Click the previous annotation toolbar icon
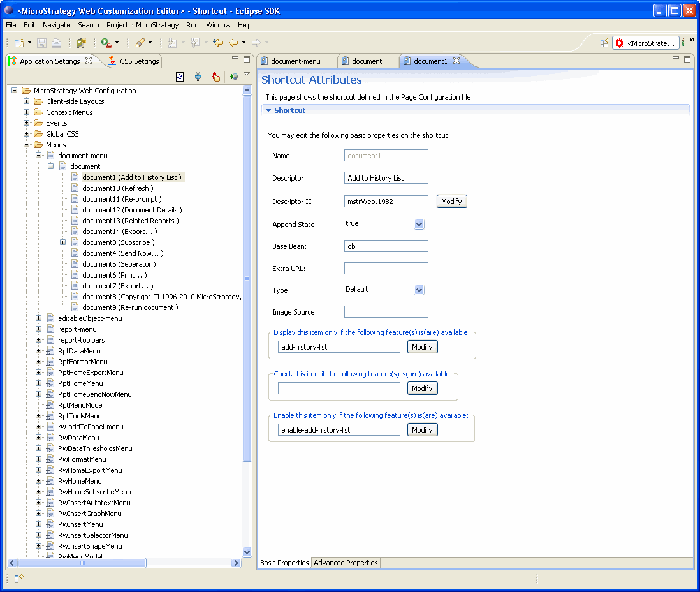Viewport: 700px width, 592px height. pos(195,43)
